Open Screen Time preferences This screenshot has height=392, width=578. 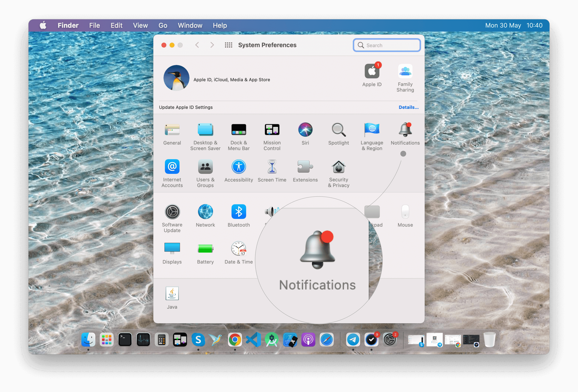tap(272, 171)
